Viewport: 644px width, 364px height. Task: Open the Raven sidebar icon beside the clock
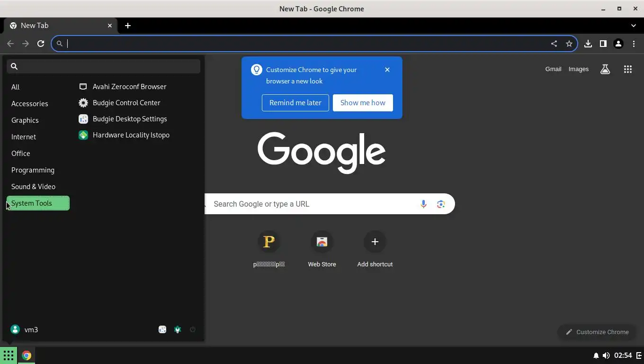(639, 355)
